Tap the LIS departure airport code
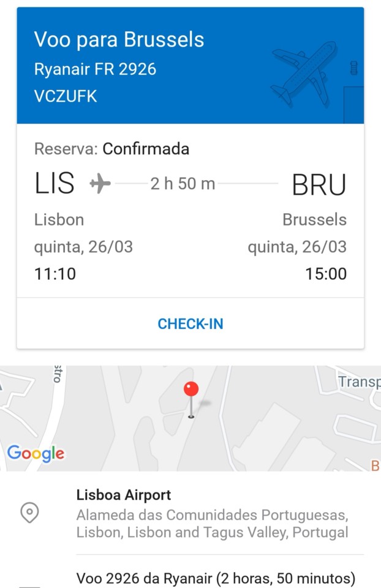This screenshot has height=588, width=381. 55,184
